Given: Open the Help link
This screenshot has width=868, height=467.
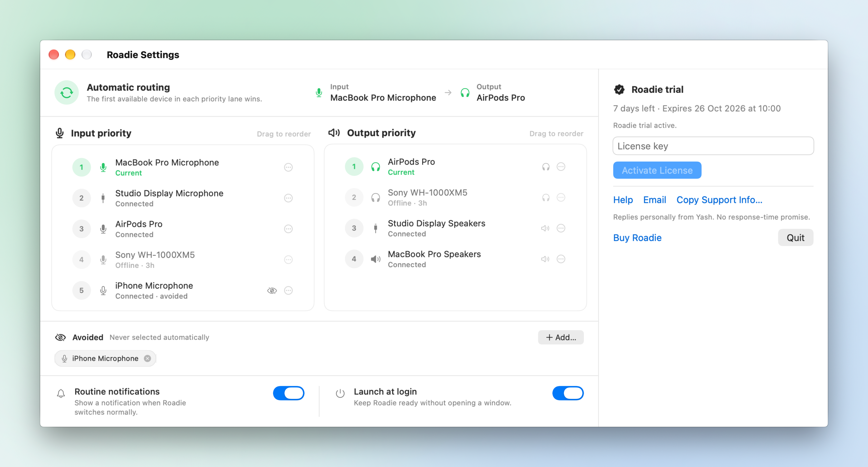Looking at the screenshot, I should tap(623, 200).
